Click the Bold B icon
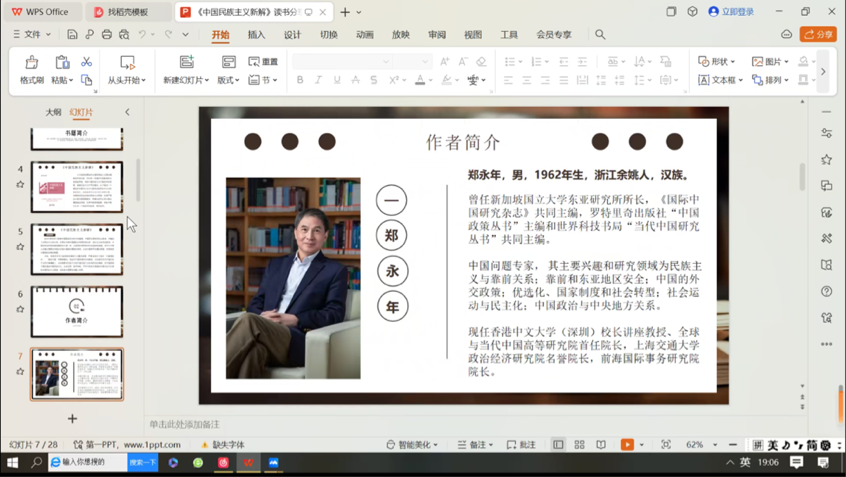The width and height of the screenshot is (846, 477). coord(300,80)
